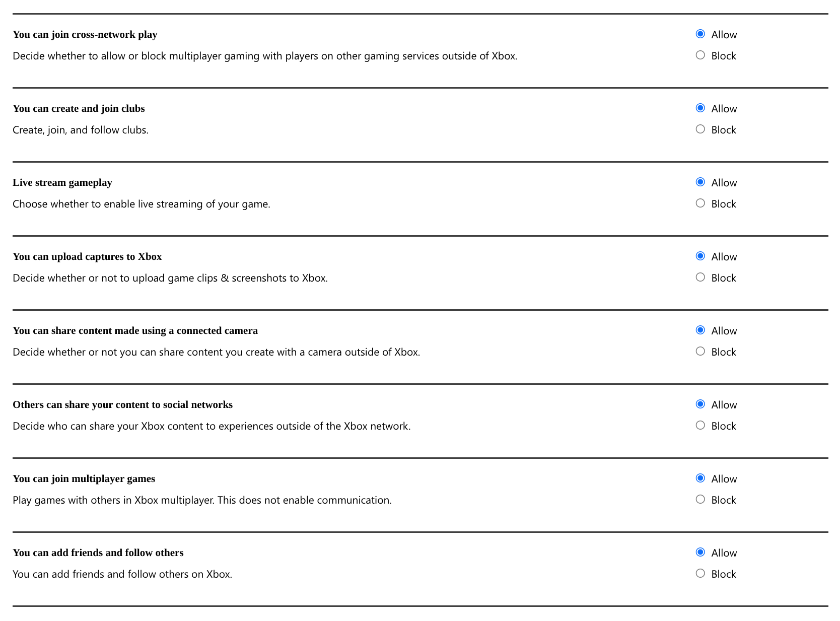Allow live stream gameplay
The height and width of the screenshot is (621, 840).
click(x=700, y=182)
